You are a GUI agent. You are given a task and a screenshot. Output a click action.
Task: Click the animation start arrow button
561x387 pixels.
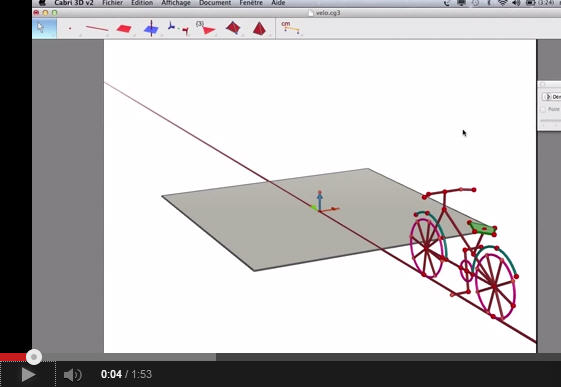pyautogui.click(x=547, y=97)
